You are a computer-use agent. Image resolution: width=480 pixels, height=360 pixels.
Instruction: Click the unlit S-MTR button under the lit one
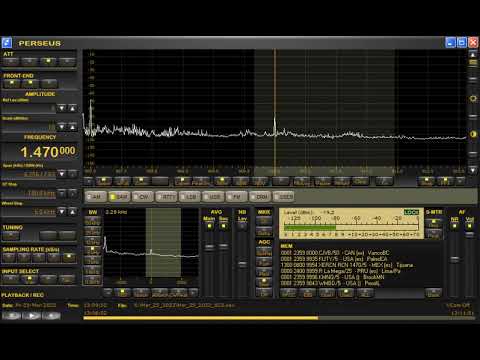(x=434, y=234)
